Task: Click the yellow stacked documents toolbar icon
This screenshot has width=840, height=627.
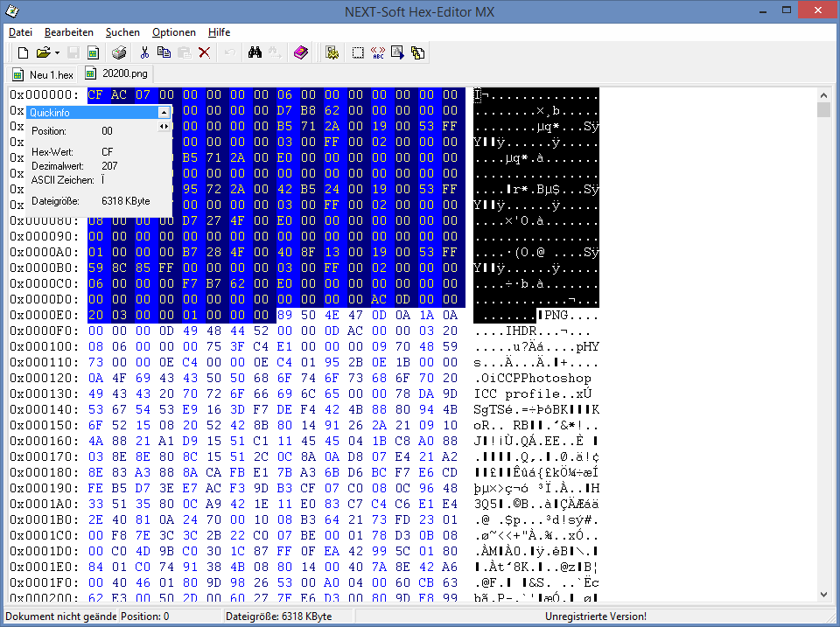Action: click(418, 52)
